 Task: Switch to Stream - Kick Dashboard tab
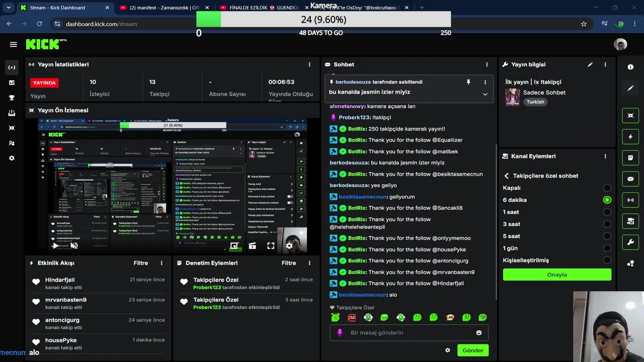[x=64, y=8]
